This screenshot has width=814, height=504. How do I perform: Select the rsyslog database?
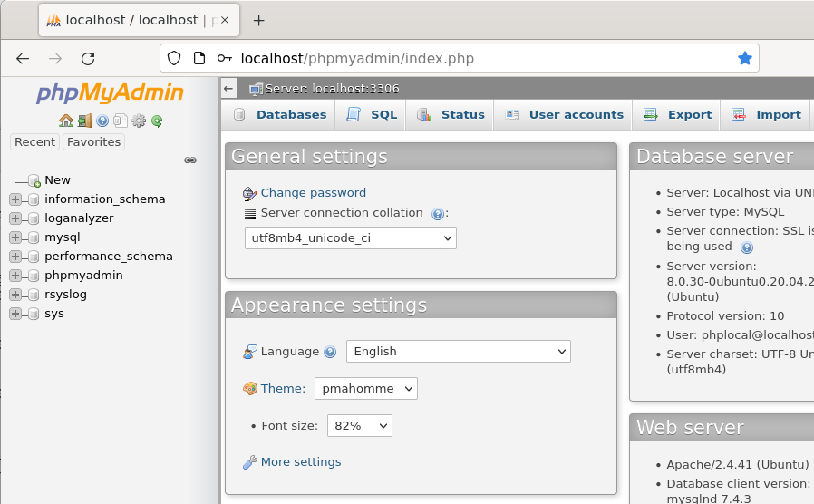coord(65,294)
